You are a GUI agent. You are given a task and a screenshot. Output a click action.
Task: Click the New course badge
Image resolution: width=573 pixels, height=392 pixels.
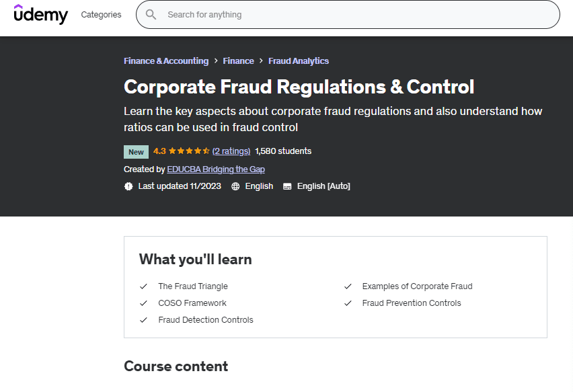pyautogui.click(x=137, y=151)
